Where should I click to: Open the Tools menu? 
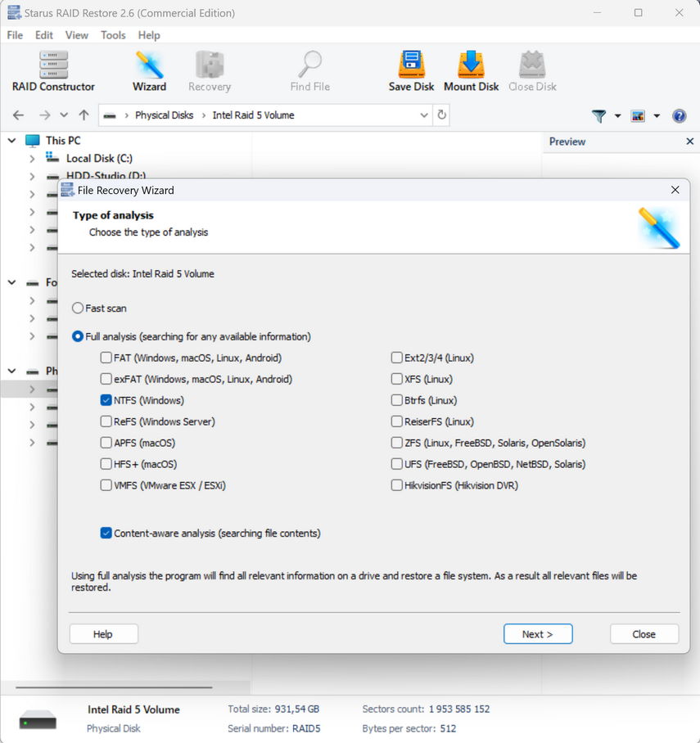pos(113,35)
